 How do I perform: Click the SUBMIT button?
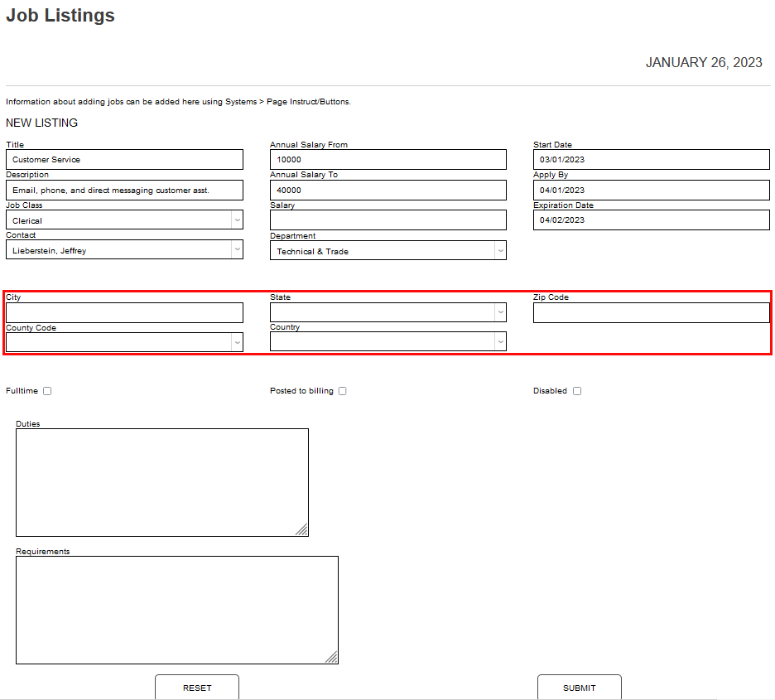click(x=579, y=688)
